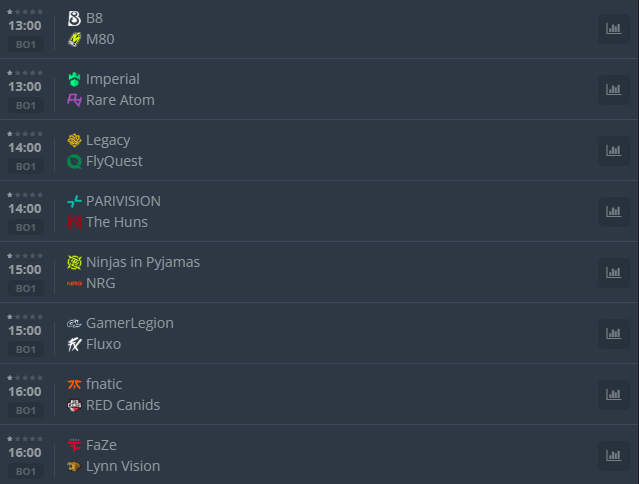Open stats icon for Legacy vs FlyQuest
The width and height of the screenshot is (639, 484).
point(613,150)
